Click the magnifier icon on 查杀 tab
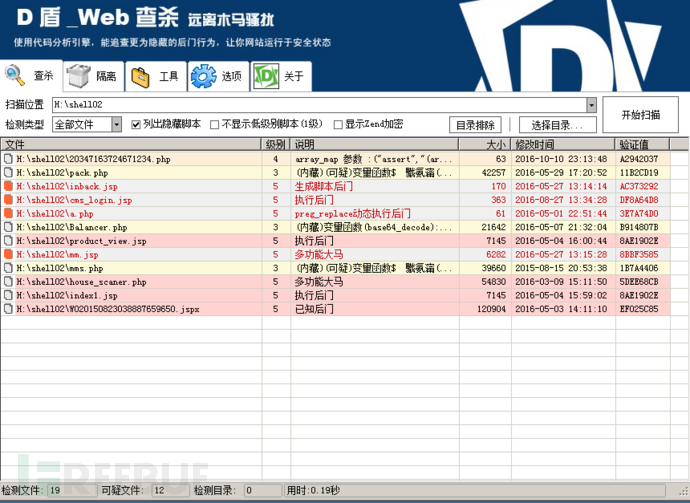 [15, 75]
